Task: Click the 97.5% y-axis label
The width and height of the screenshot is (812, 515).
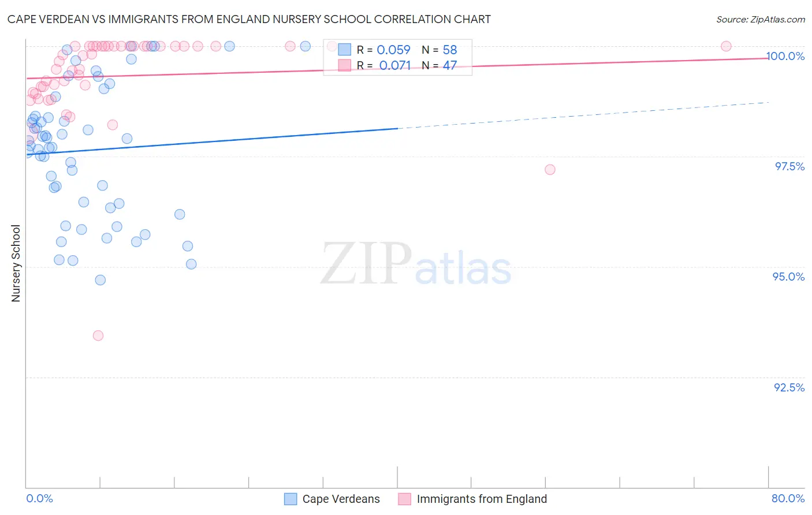Action: 789,166
